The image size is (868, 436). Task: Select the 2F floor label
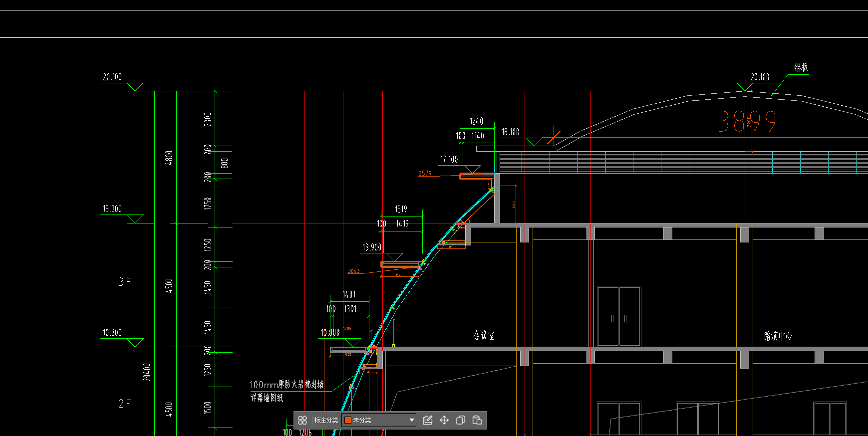click(x=125, y=403)
